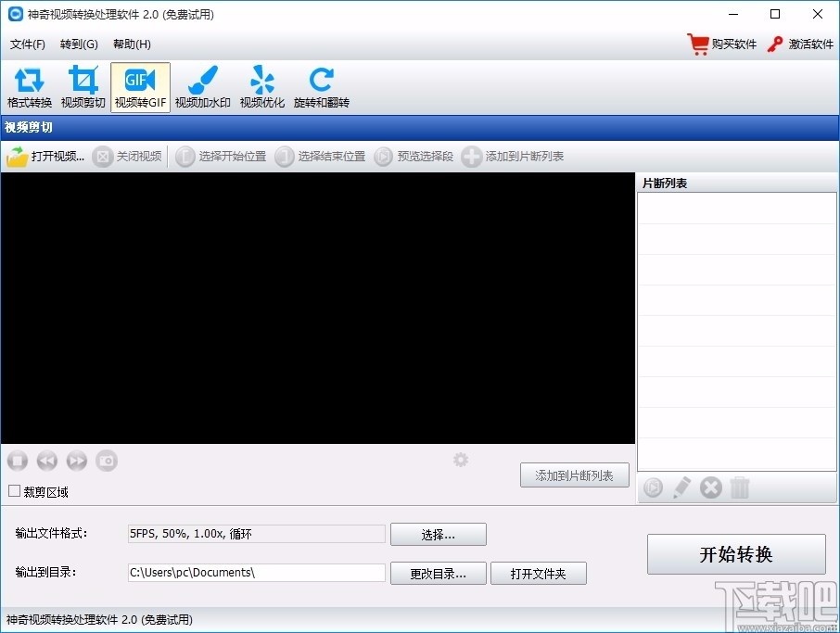Click the pencil edit icon under 片断列表
Image resolution: width=840 pixels, height=633 pixels.
[x=681, y=487]
